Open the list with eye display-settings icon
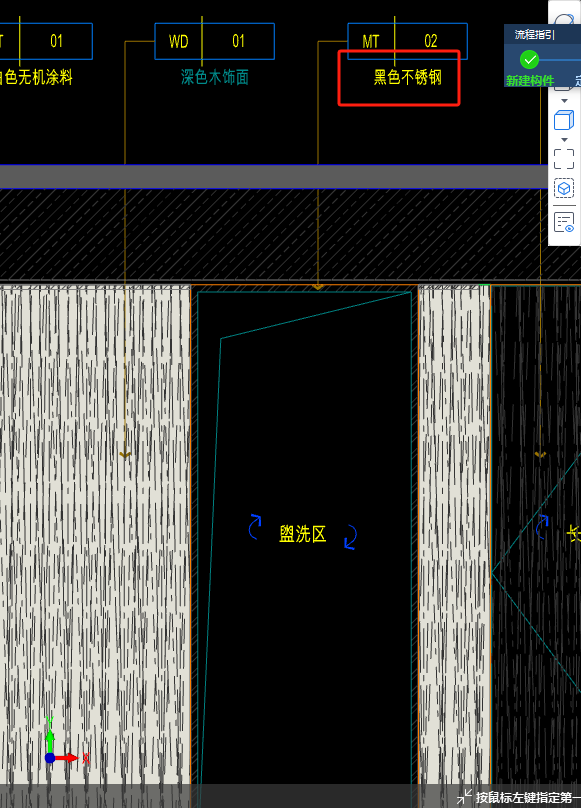The width and height of the screenshot is (581, 808). click(x=563, y=223)
